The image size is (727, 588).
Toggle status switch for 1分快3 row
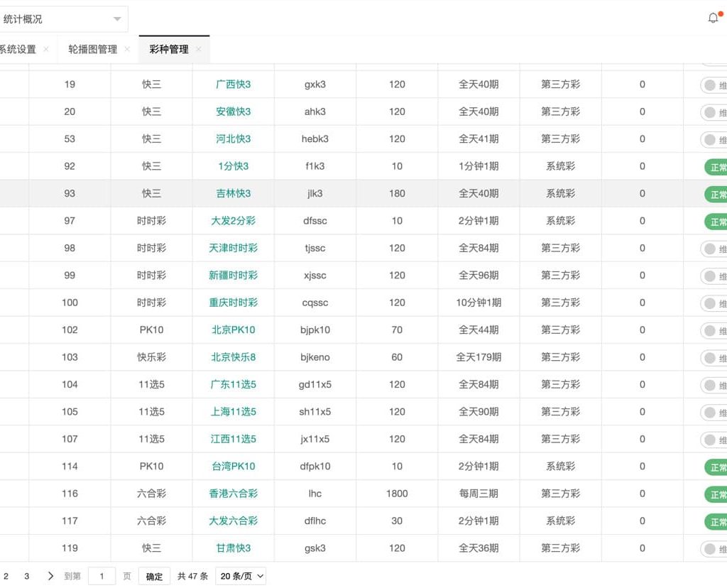[715, 168]
